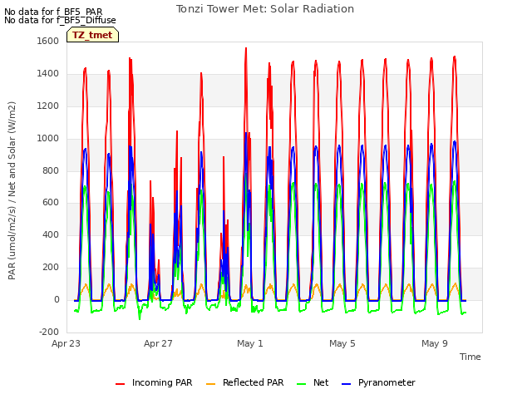Viewport: 532px width, 399px height.
Task: Click the 1200 y-axis tick label
Action: click(48, 106)
